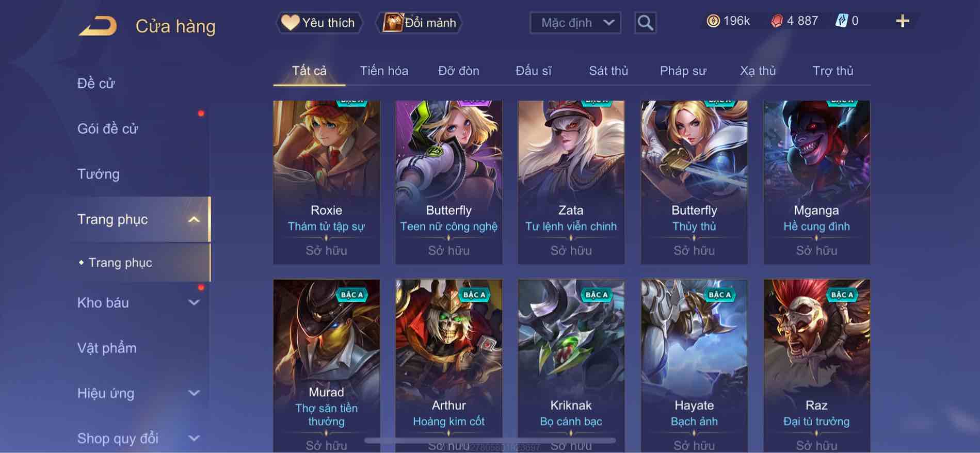Collapse the Trang phục sidebar section

click(194, 219)
